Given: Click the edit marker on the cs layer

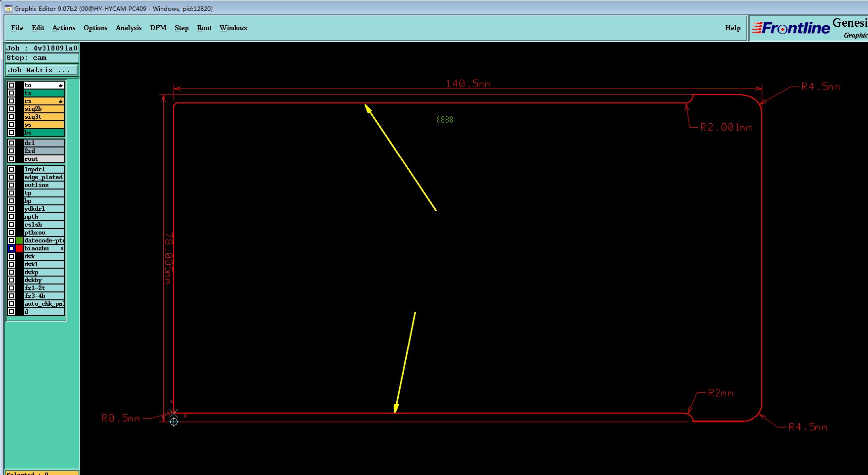Looking at the screenshot, I should 61,101.
